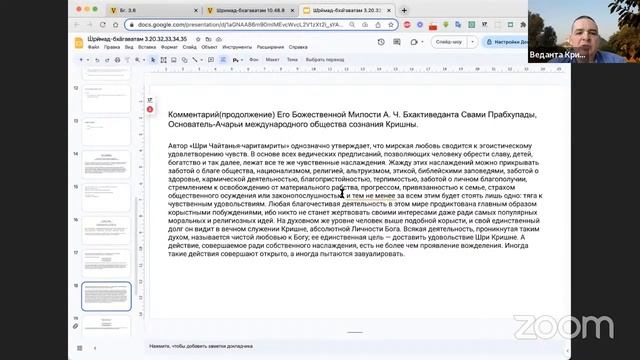Viewport: 640px width, 360px height.
Task: Click the Слайд-шоу button
Action: (x=449, y=42)
